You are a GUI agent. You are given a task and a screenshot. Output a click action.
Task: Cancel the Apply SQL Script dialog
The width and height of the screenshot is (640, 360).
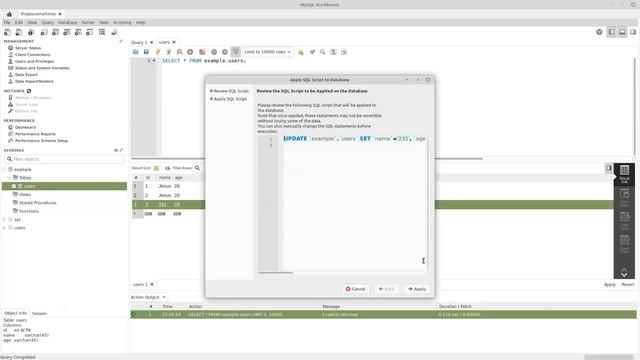pyautogui.click(x=355, y=289)
